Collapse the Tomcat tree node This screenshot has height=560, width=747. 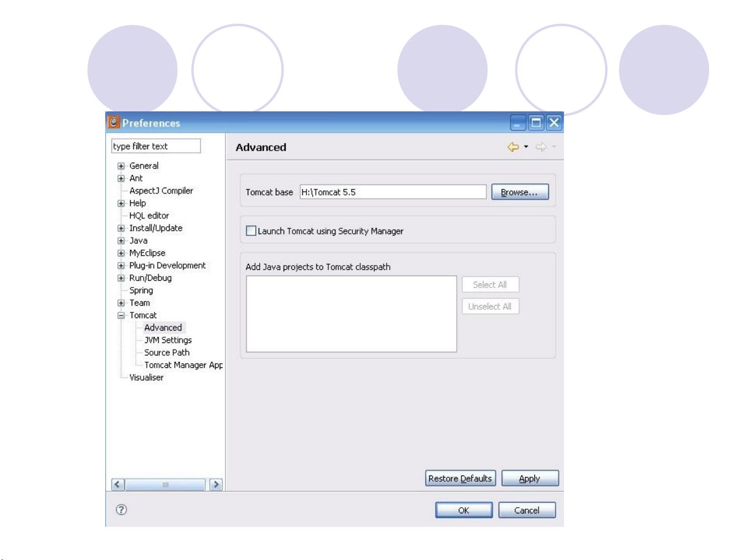point(121,315)
